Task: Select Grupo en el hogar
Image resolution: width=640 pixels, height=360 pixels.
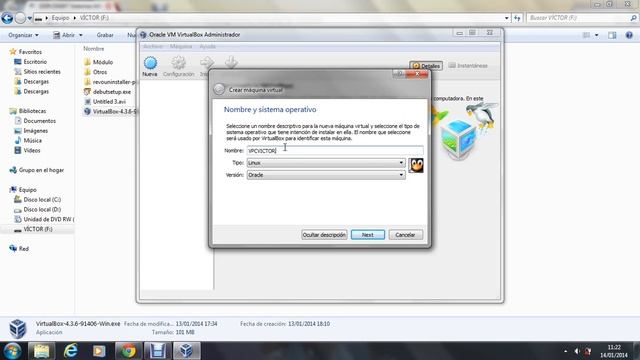Action: [x=41, y=170]
